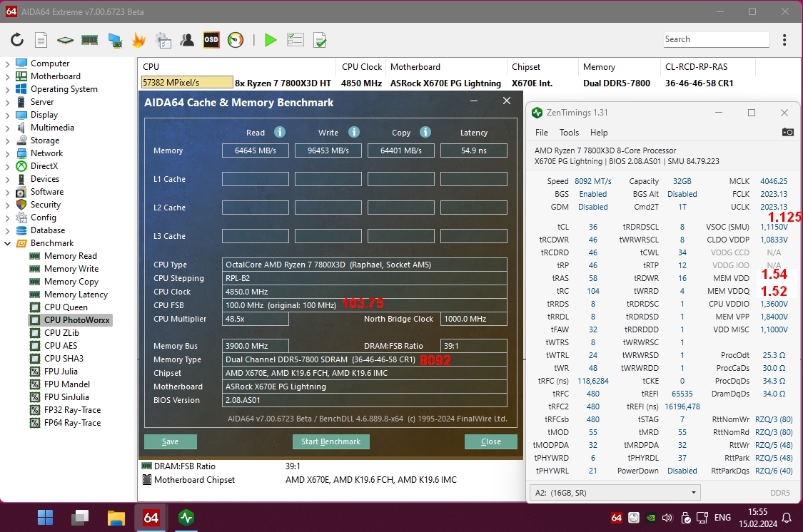Viewport: 803px width, 532px height.
Task: Launch the stability test flame icon
Action: [138, 40]
